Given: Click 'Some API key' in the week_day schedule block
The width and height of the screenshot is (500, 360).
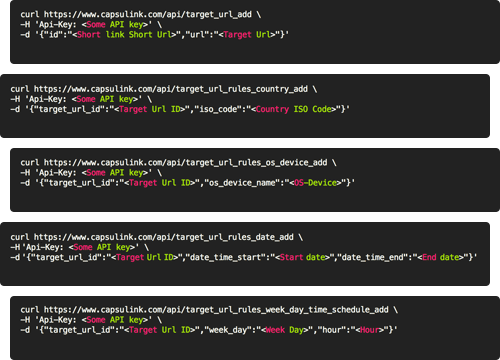Looking at the screenshot, I should tap(115, 320).
